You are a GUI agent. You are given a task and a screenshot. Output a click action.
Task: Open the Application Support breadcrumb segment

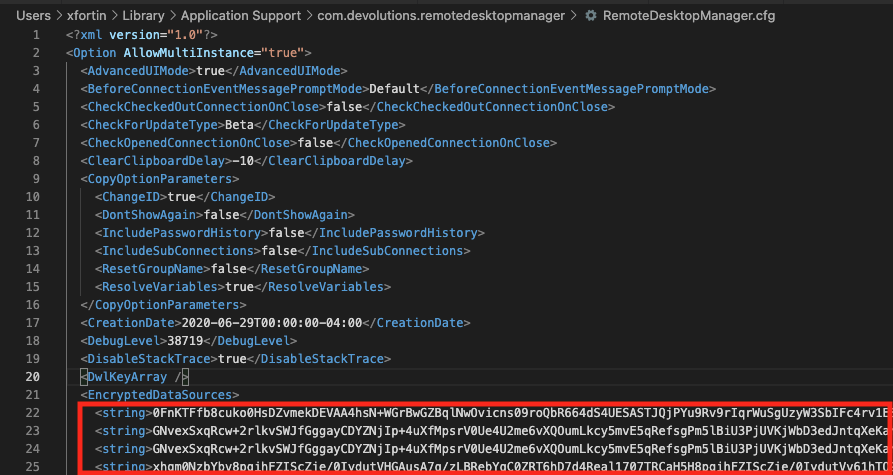coord(241,15)
